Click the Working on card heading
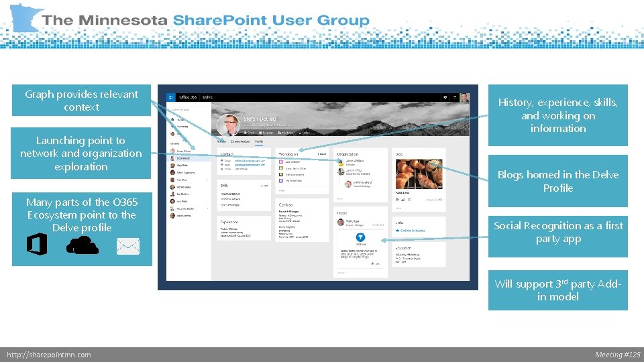 coord(288,154)
